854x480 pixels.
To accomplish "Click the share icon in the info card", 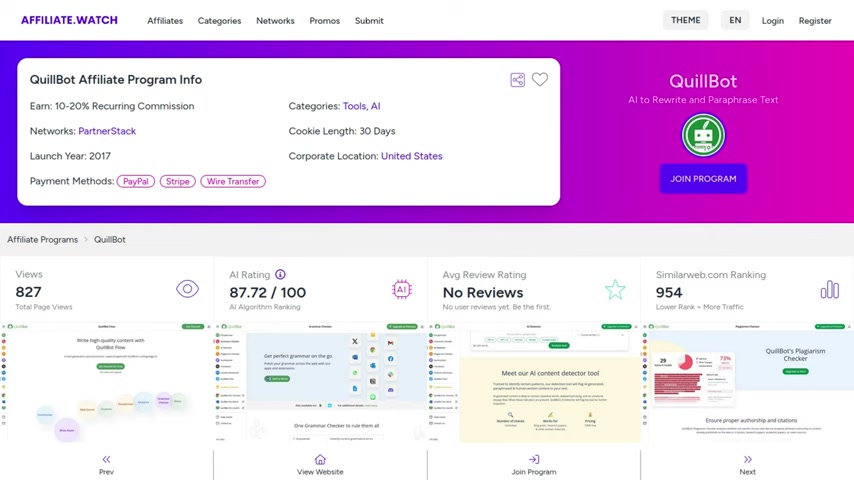I will (x=517, y=80).
